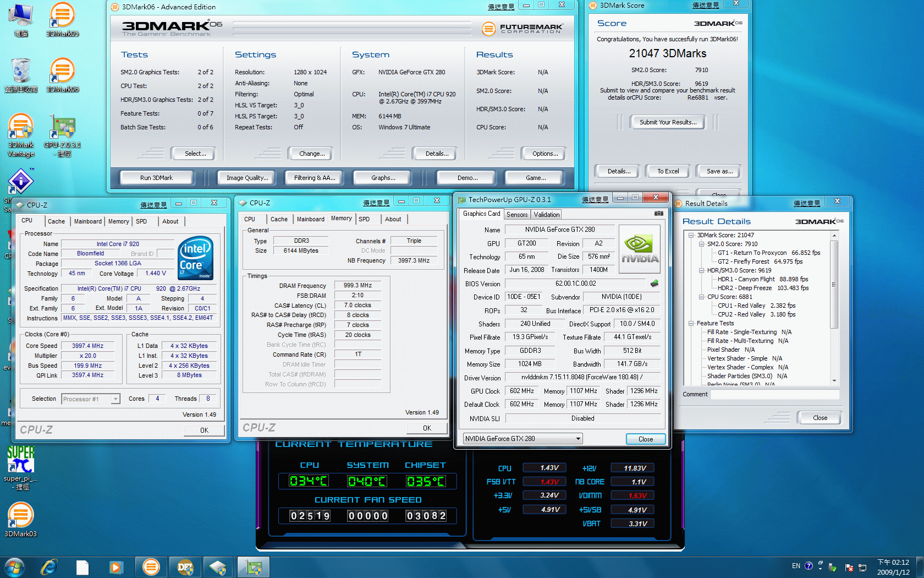
Task: Click Submit Your Results... button
Action: click(x=668, y=122)
